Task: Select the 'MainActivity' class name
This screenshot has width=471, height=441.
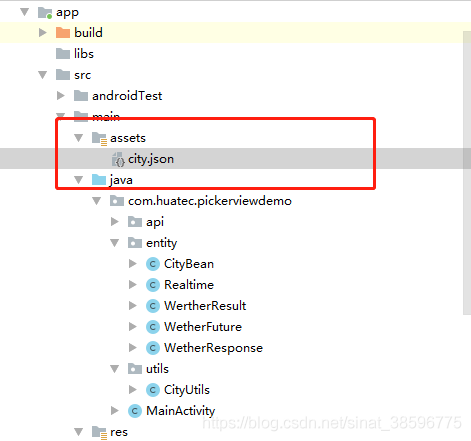Action: point(180,411)
